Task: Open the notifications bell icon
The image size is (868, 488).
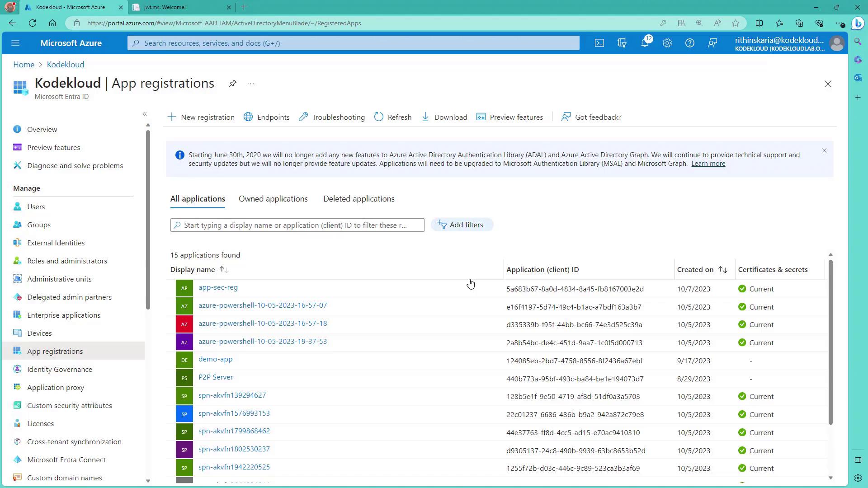Action: point(645,43)
